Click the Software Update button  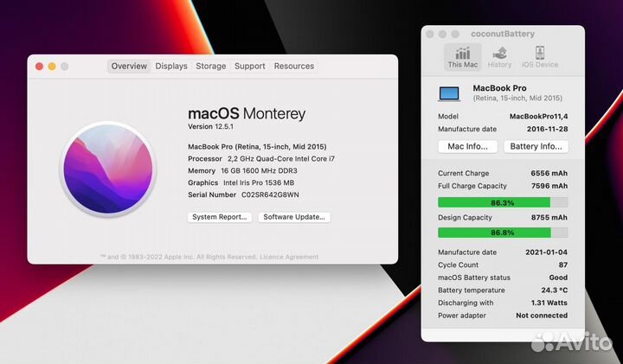[x=294, y=217]
